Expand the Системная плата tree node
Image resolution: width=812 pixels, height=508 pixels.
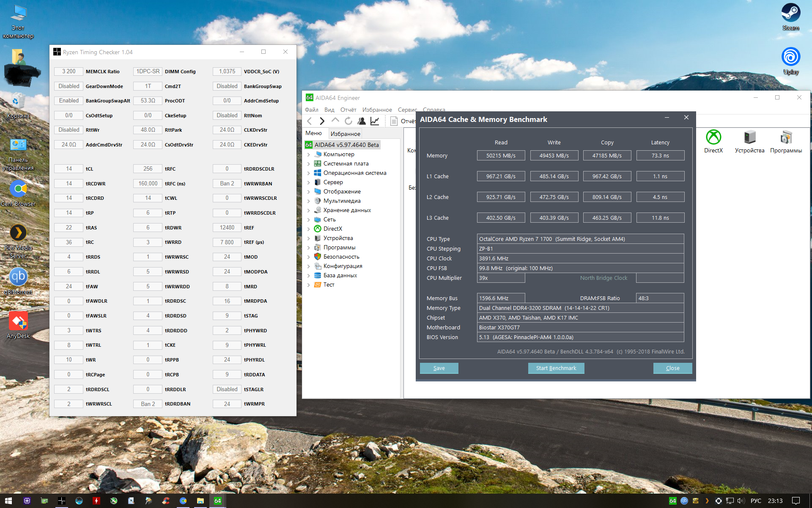point(309,164)
